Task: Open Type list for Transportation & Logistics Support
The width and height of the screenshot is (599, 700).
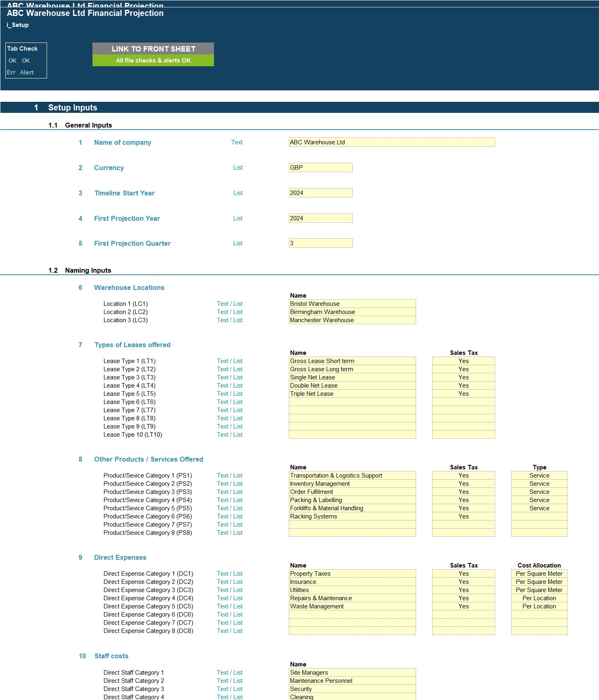Action: (x=539, y=476)
